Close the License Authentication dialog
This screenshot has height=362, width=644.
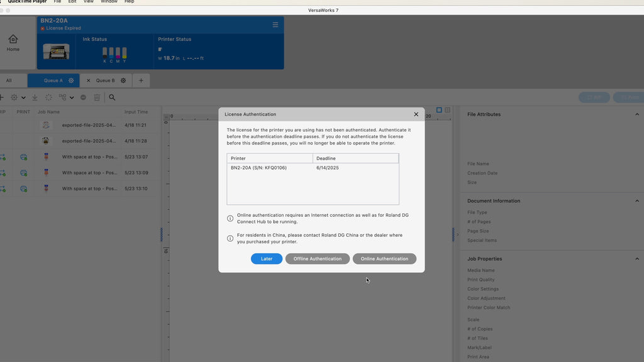(416, 114)
